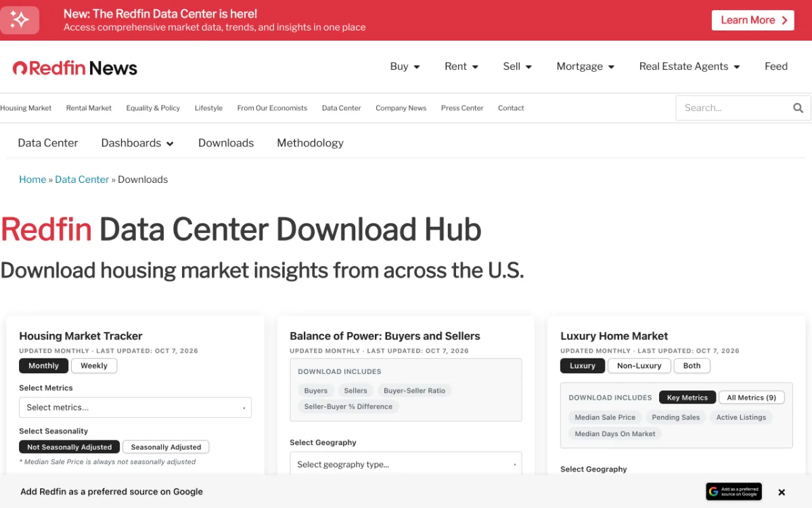812x508 pixels.
Task: Open the Company News section
Action: click(401, 108)
